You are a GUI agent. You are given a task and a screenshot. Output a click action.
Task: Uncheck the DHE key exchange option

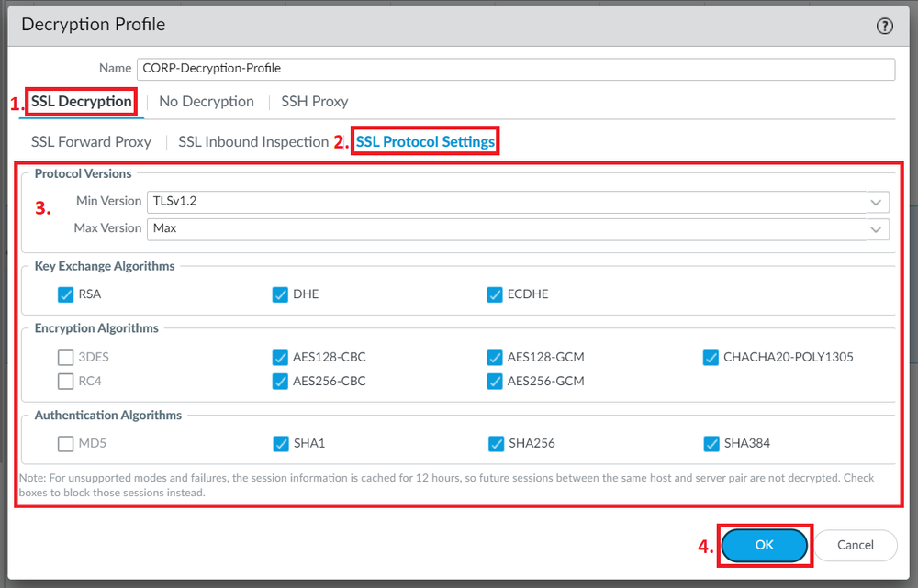click(280, 294)
